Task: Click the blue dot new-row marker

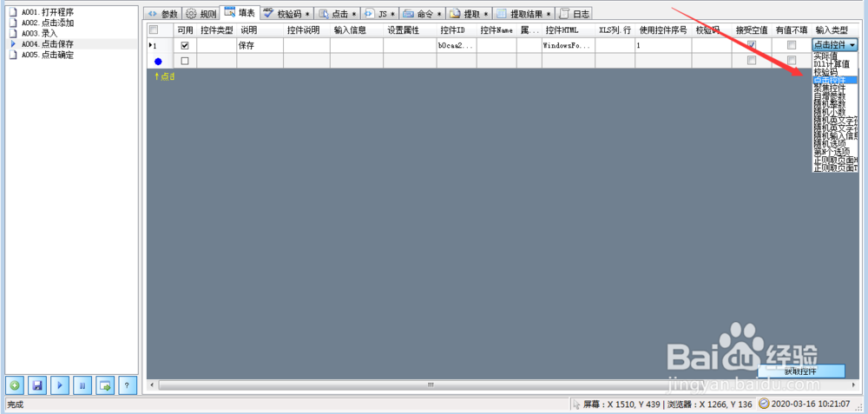Action: click(x=158, y=61)
